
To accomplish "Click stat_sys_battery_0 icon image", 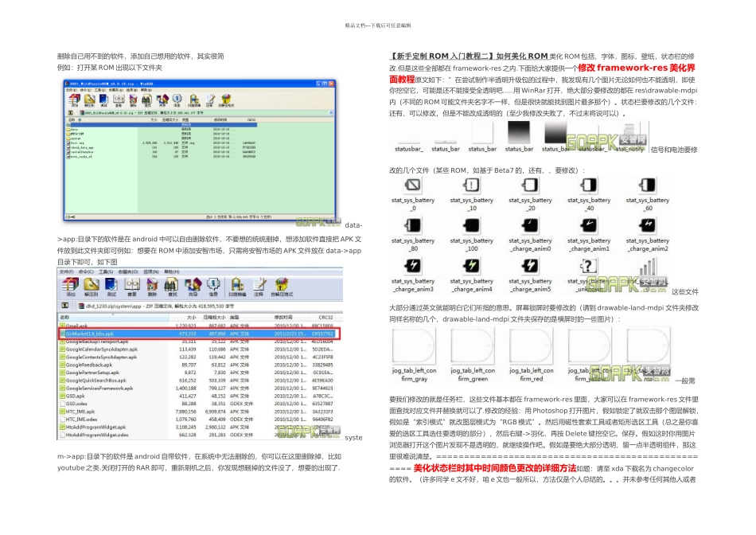I will (413, 185).
